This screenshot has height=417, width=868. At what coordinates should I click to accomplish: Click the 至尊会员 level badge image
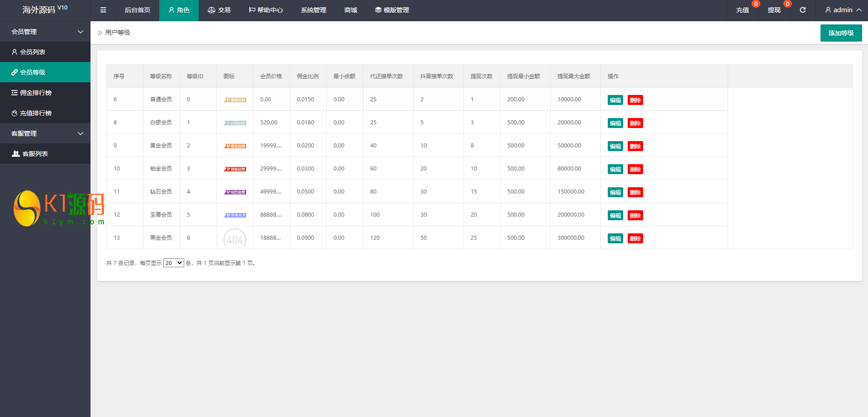point(235,215)
